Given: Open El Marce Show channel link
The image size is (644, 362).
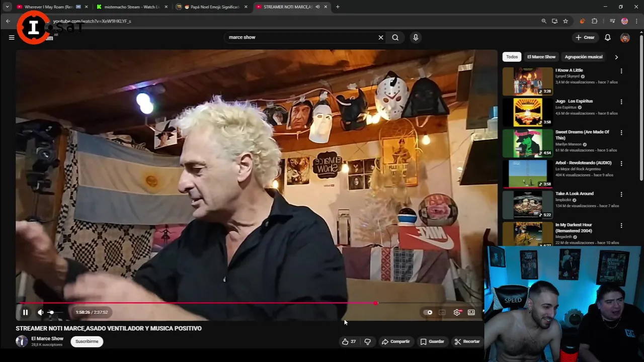Looking at the screenshot, I should click(47, 338).
